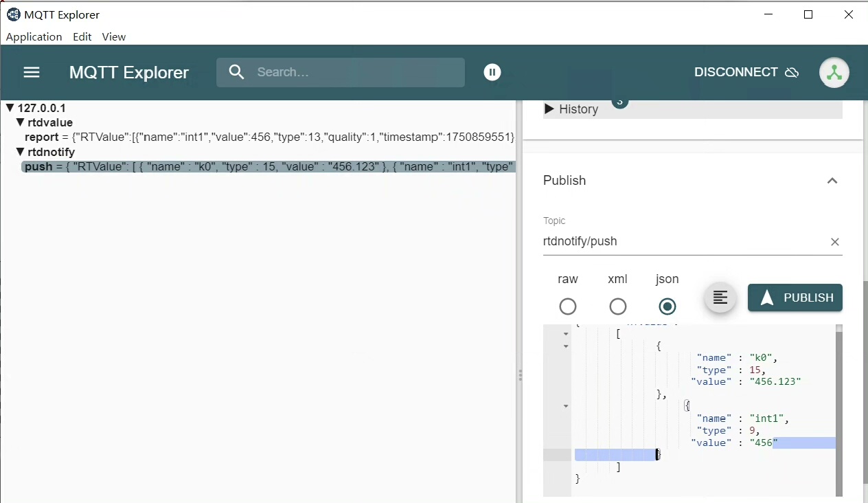Collapse the Publish panel chevron
868x503 pixels.
(x=832, y=181)
